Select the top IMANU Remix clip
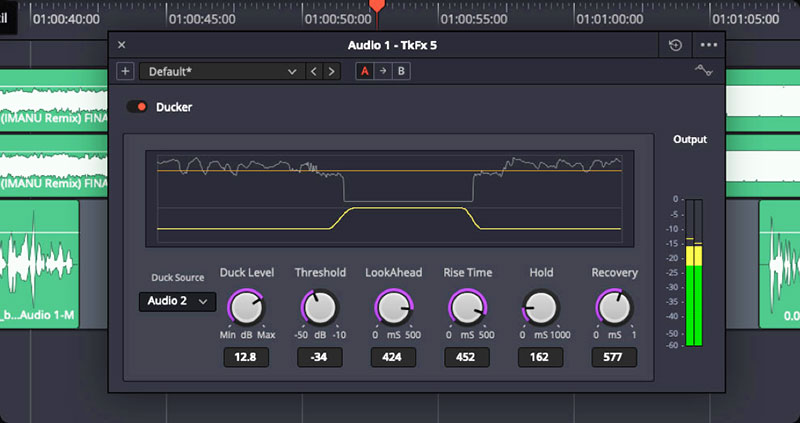Viewport: 800px width, 423px height. [x=54, y=101]
